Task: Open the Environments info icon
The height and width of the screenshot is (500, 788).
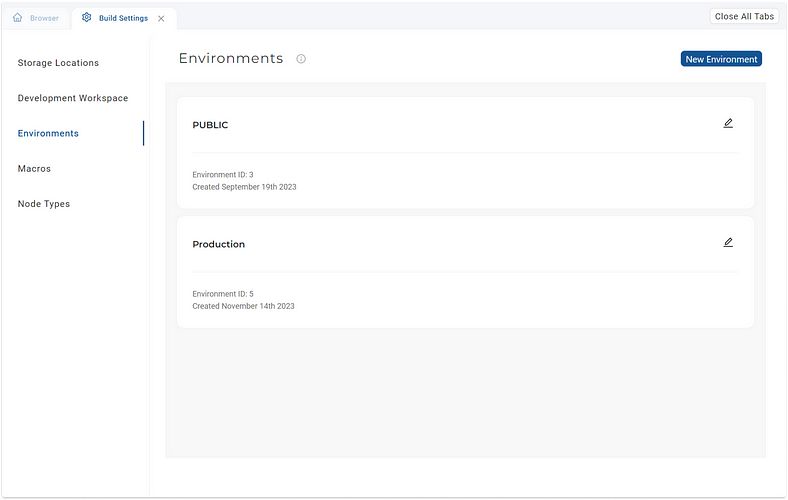Action: point(301,59)
